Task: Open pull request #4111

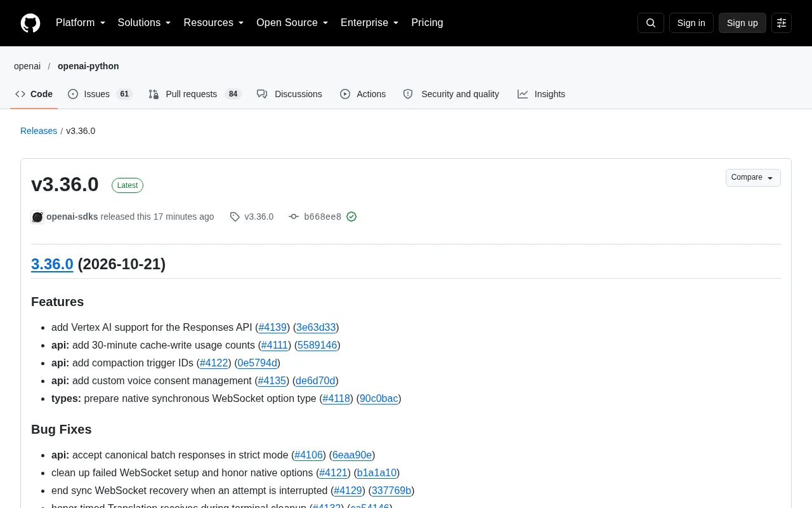Action: 275,345
